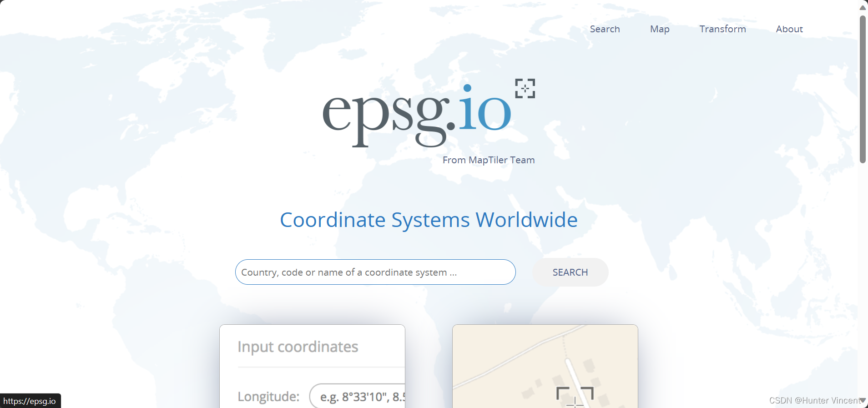The height and width of the screenshot is (408, 868).
Task: Follow the From MapTiler Team link
Action: click(489, 160)
